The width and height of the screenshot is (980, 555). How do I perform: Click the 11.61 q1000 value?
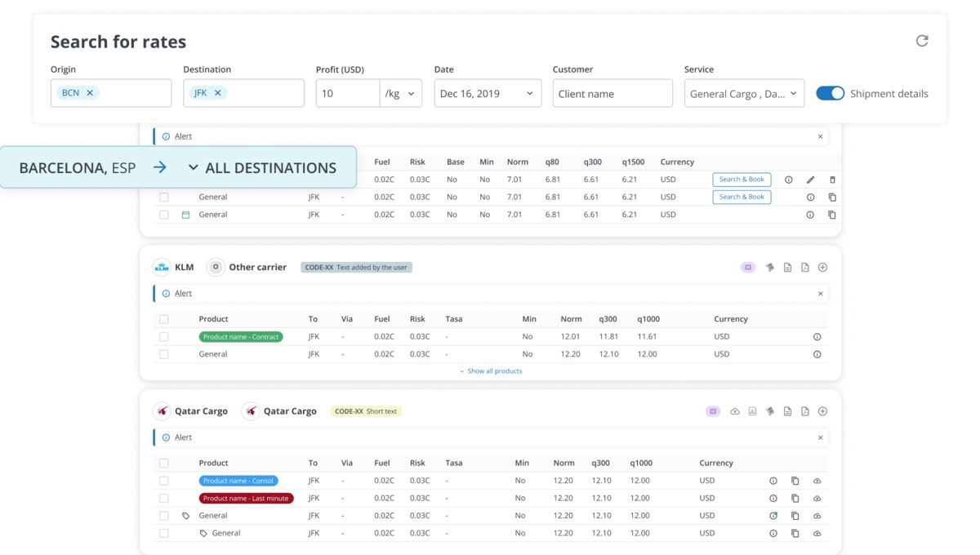point(647,337)
